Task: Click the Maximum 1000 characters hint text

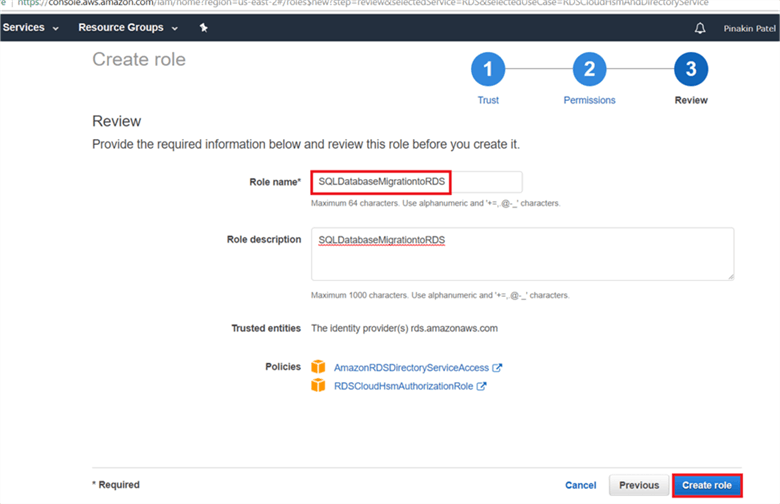Action: (x=440, y=295)
